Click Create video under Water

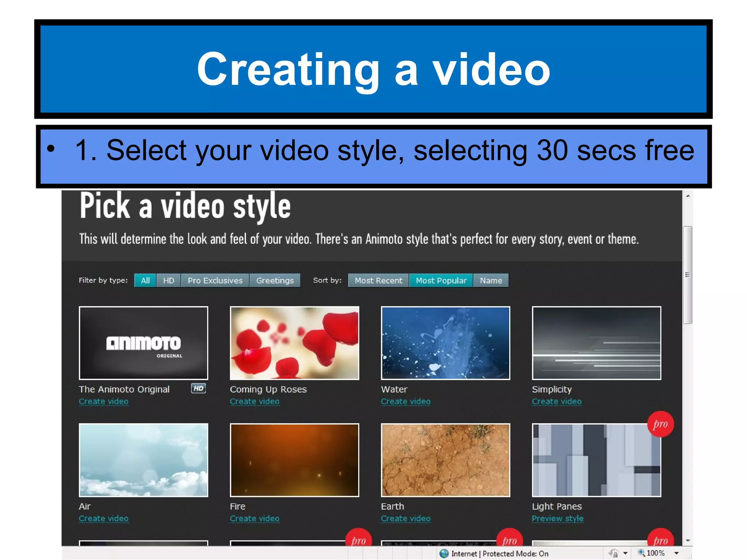406,401
